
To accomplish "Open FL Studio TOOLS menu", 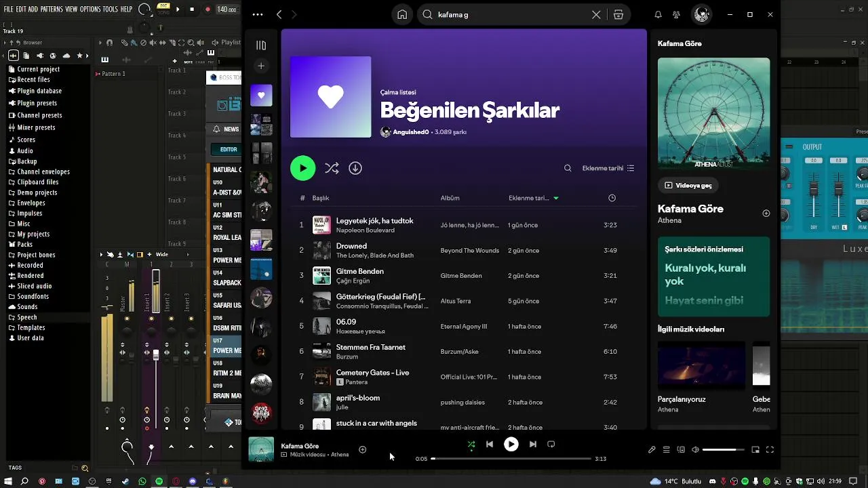I will pyautogui.click(x=111, y=9).
